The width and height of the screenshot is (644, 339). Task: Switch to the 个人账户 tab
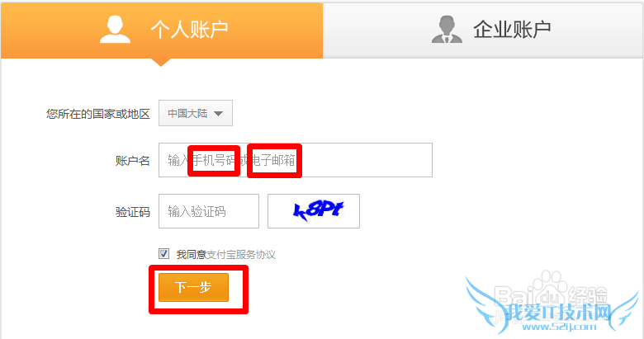click(x=162, y=30)
